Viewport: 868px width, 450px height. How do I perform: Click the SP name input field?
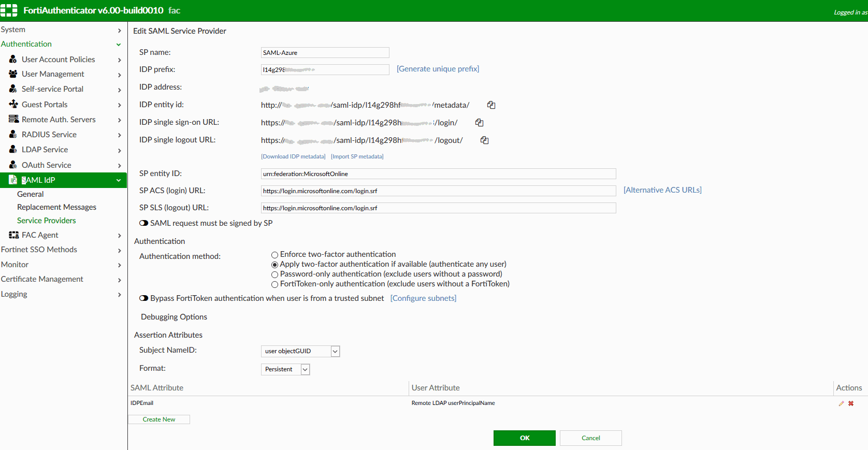click(x=325, y=53)
